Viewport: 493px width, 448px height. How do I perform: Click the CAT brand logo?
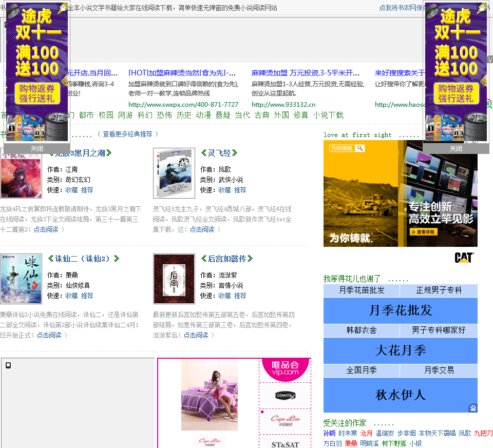point(464,258)
